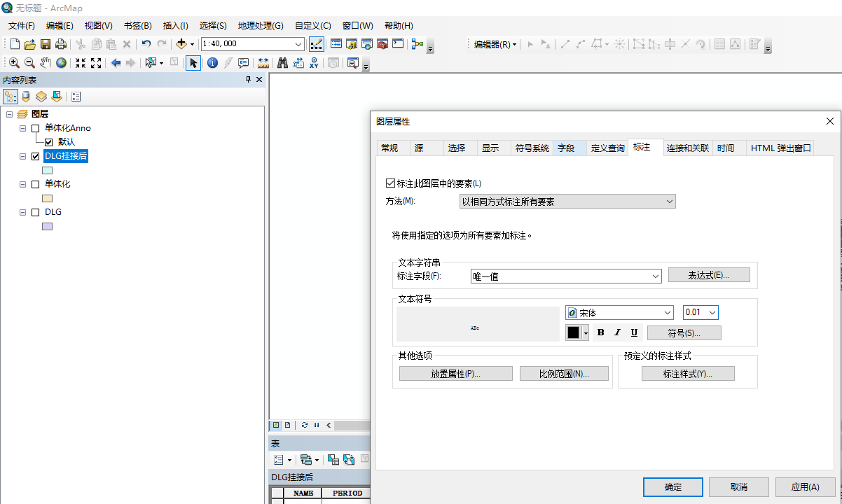
Task: Click the 符号(S)... button
Action: point(684,333)
